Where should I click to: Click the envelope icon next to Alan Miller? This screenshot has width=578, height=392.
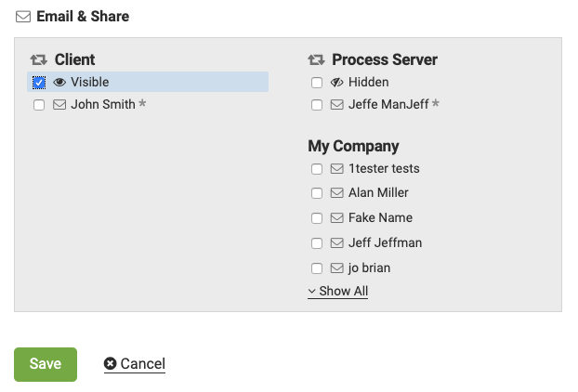click(337, 193)
